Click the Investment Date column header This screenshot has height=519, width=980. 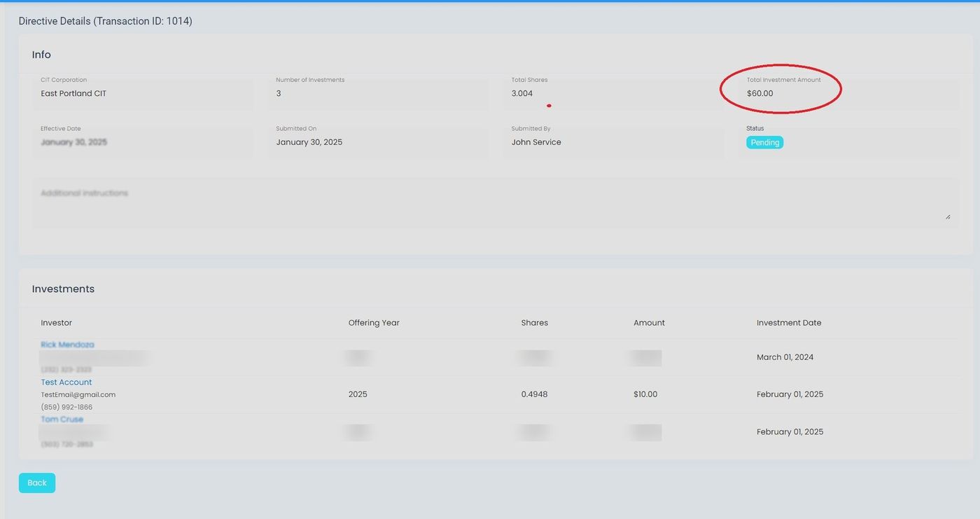789,323
